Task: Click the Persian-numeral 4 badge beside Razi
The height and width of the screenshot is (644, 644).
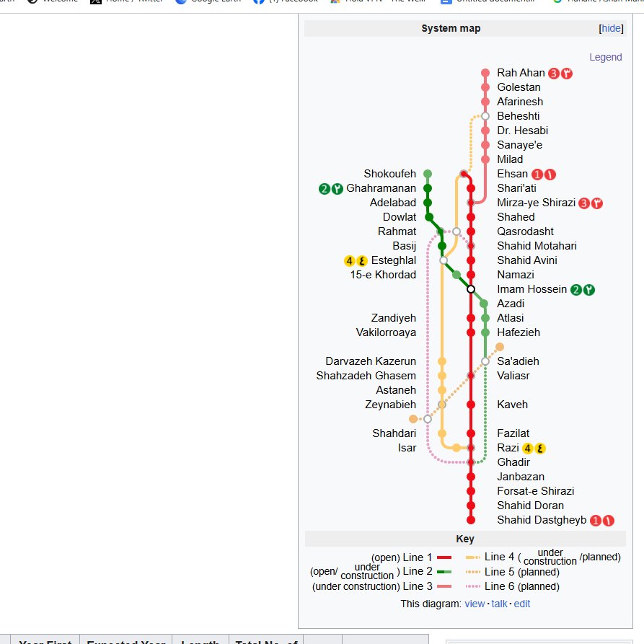Action: coord(540,449)
